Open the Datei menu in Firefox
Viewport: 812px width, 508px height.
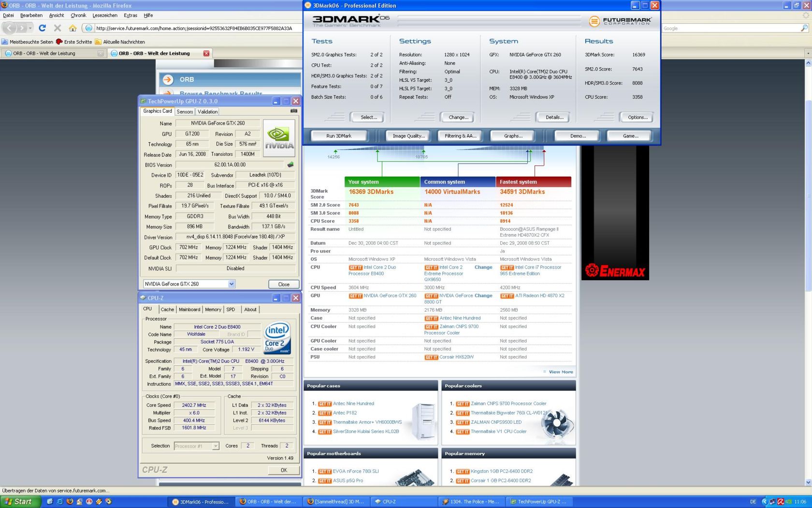[8, 15]
